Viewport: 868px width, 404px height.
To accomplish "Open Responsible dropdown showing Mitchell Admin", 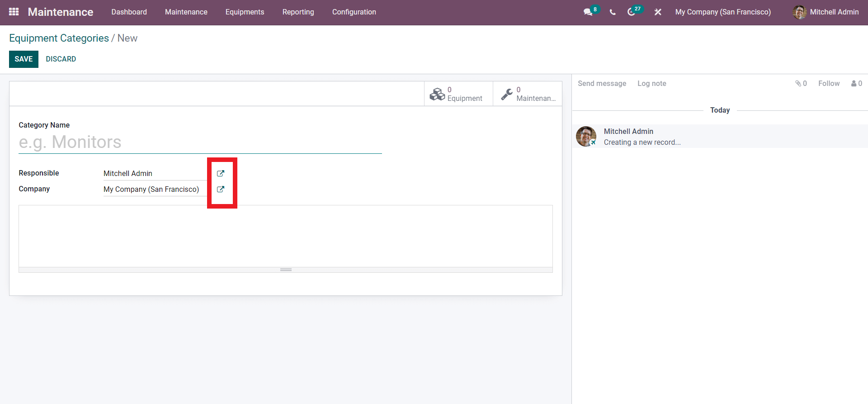I will pos(155,173).
